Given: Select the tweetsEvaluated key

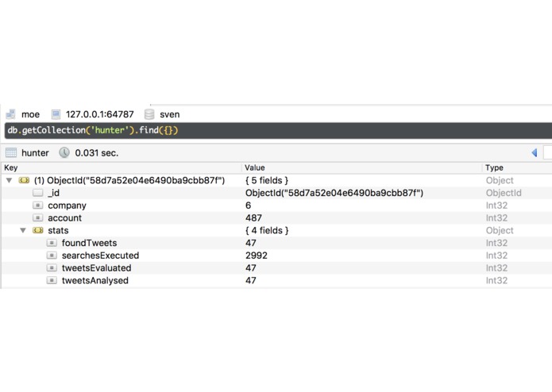Looking at the screenshot, I should [96, 268].
